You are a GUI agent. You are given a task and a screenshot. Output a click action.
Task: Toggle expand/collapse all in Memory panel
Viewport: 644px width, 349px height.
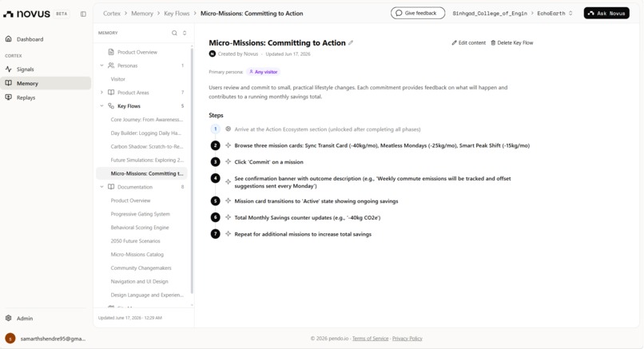point(185,33)
